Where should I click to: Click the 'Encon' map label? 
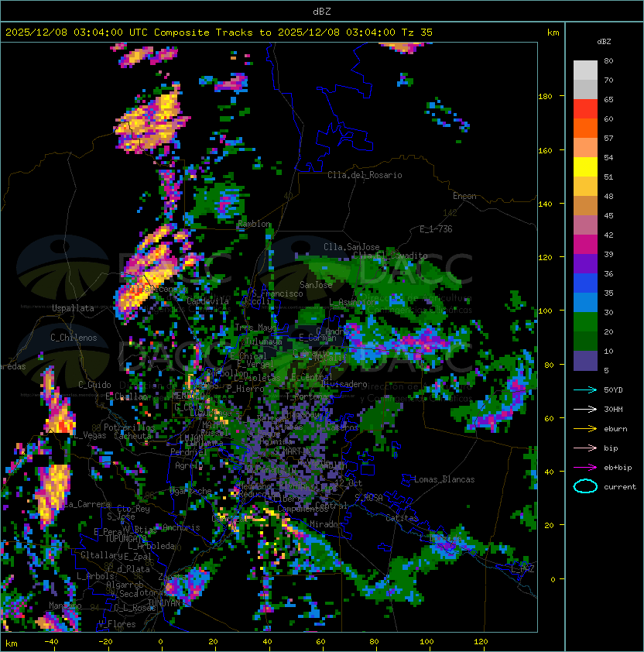(464, 196)
